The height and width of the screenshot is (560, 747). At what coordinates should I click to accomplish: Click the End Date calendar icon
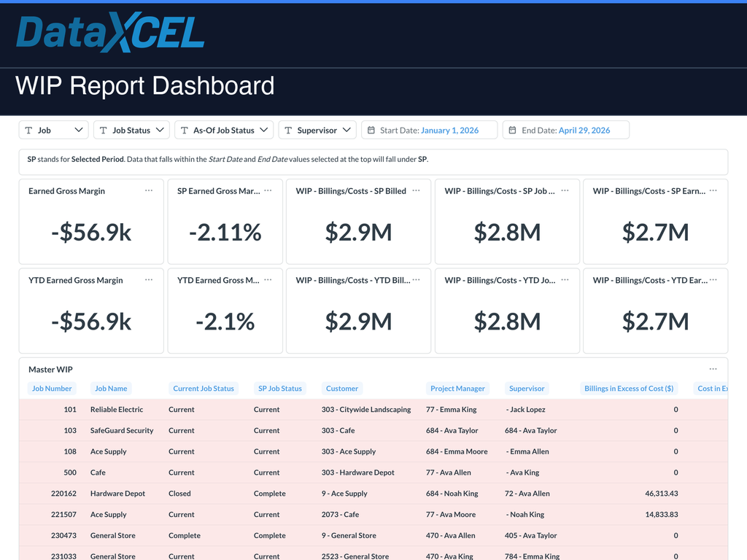pos(513,130)
